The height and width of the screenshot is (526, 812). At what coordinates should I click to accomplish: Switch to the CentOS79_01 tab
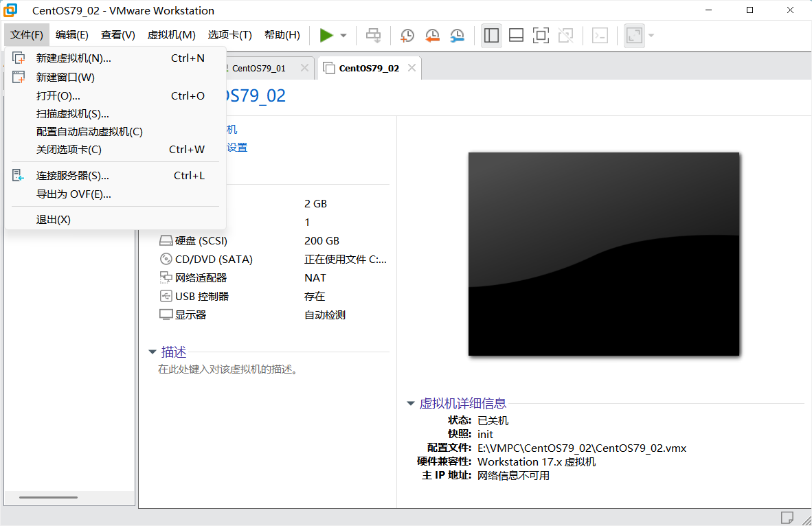click(x=259, y=69)
